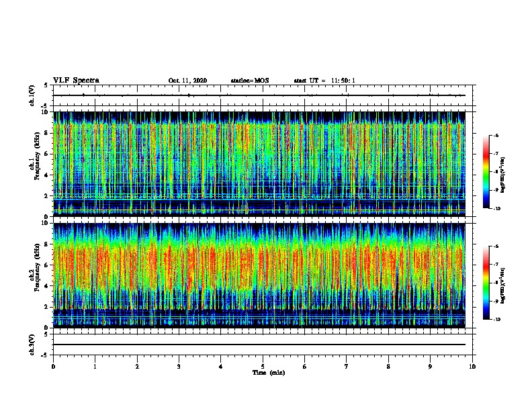Click the ch.2 frequency tick "2"

tap(47, 307)
